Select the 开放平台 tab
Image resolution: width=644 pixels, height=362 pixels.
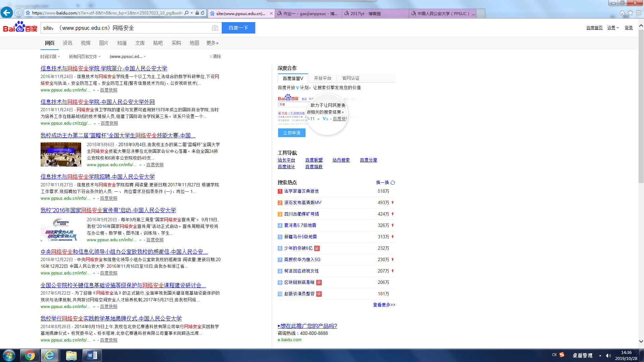(322, 78)
